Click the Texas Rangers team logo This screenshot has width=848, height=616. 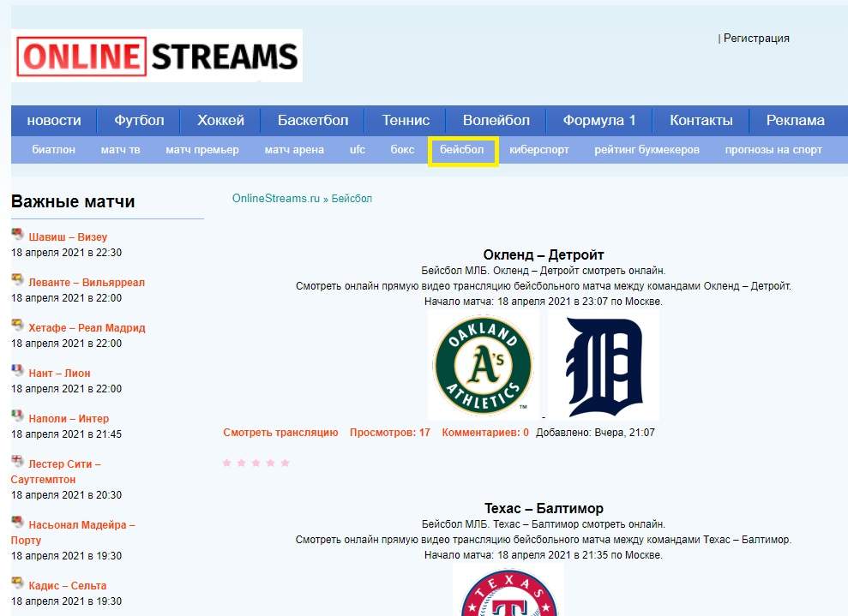508,592
